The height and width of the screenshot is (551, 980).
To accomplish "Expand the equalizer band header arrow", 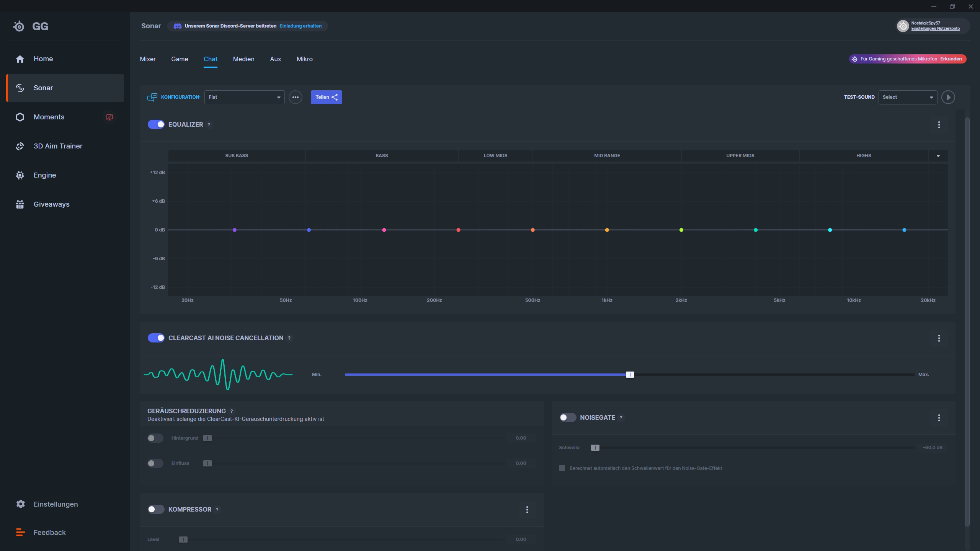I will 938,156.
